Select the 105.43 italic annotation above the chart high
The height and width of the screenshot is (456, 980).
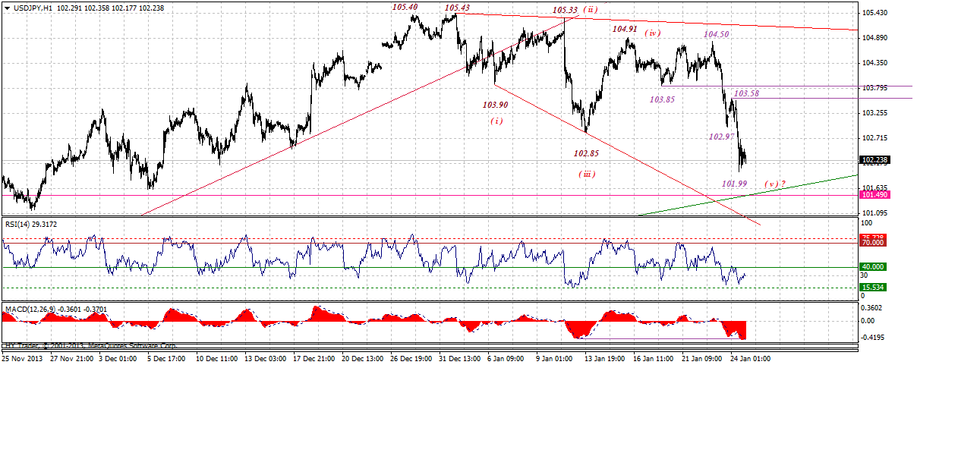(457, 8)
